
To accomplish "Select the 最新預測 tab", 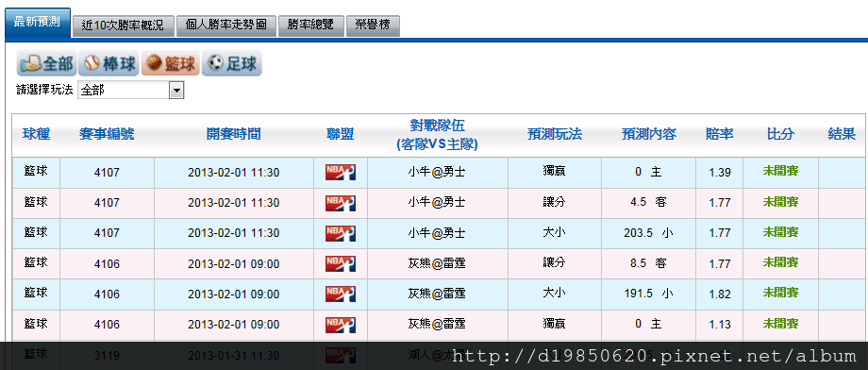I will [x=37, y=23].
